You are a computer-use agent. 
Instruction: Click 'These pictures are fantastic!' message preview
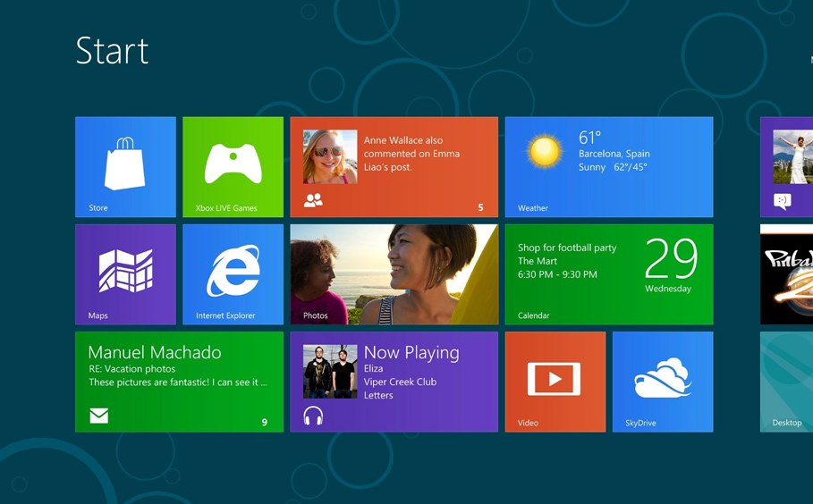(x=178, y=382)
